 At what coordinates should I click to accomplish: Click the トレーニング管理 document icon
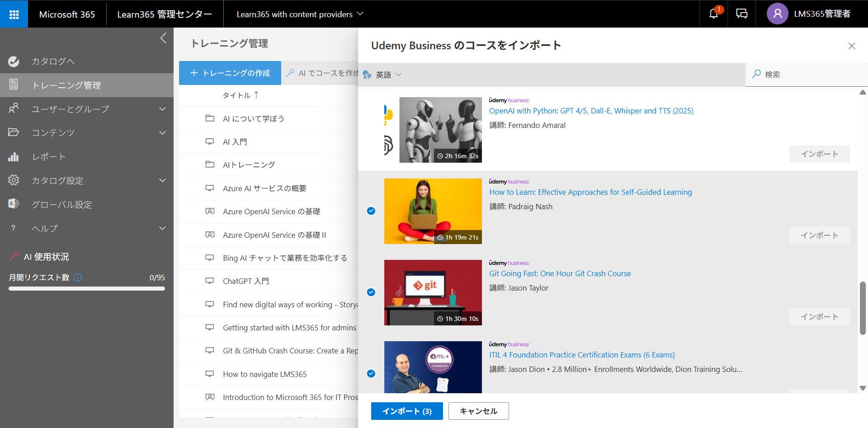click(14, 85)
